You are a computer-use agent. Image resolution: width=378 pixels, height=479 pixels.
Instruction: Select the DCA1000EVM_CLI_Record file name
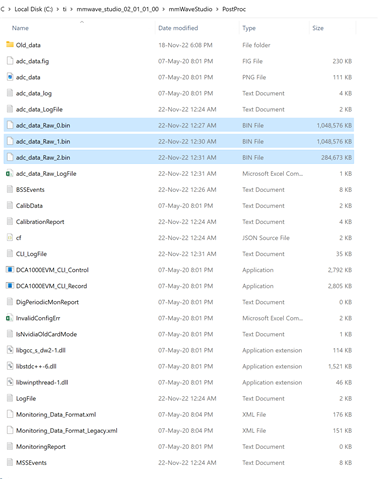coord(52,286)
